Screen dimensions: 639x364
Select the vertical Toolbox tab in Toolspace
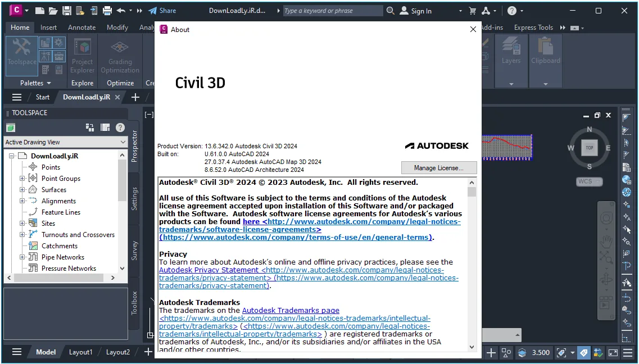click(134, 303)
